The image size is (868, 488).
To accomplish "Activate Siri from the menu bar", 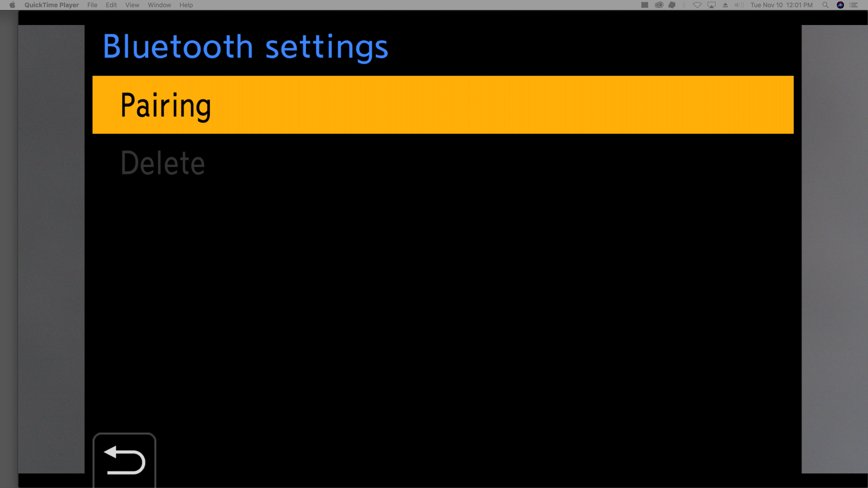I will pyautogui.click(x=840, y=5).
